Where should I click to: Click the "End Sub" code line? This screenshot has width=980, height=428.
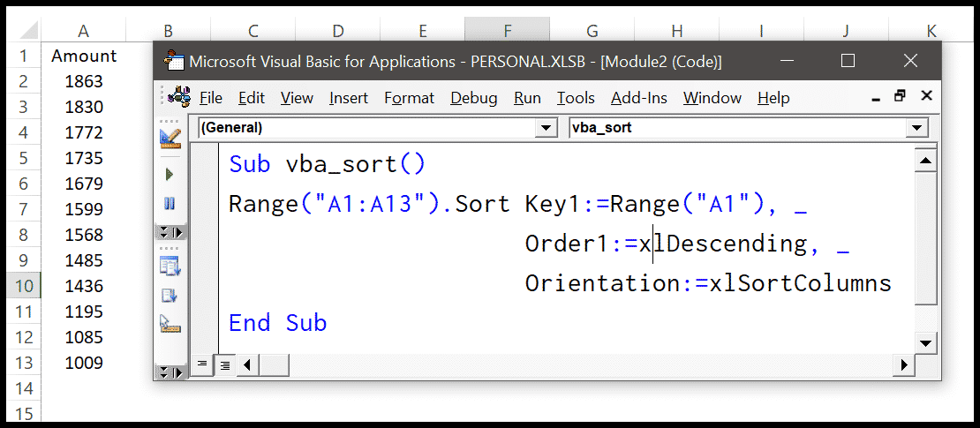[277, 323]
